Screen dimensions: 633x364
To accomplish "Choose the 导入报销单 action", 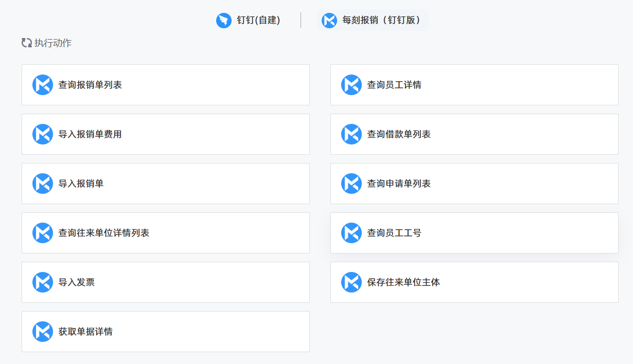I will (166, 184).
